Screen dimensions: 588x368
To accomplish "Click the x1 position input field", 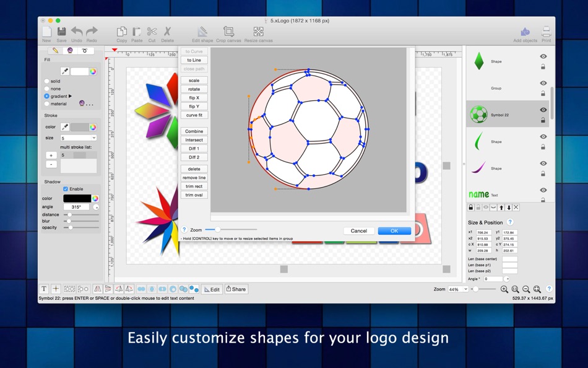I will (484, 232).
